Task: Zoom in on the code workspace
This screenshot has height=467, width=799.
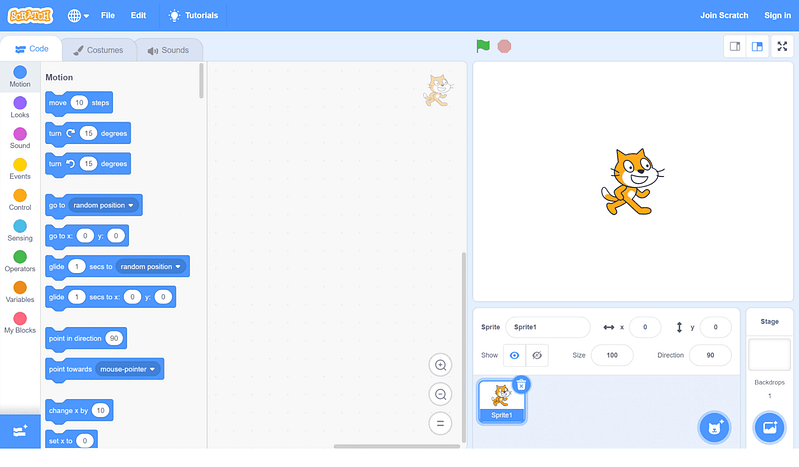Action: [x=440, y=365]
